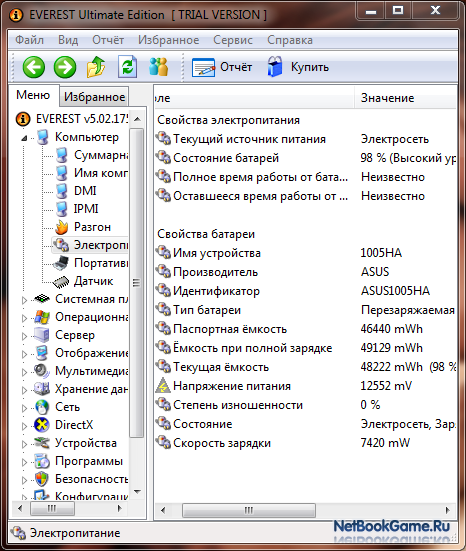Select Состояние батарей row
The height and width of the screenshot is (551, 466).
pos(305,158)
